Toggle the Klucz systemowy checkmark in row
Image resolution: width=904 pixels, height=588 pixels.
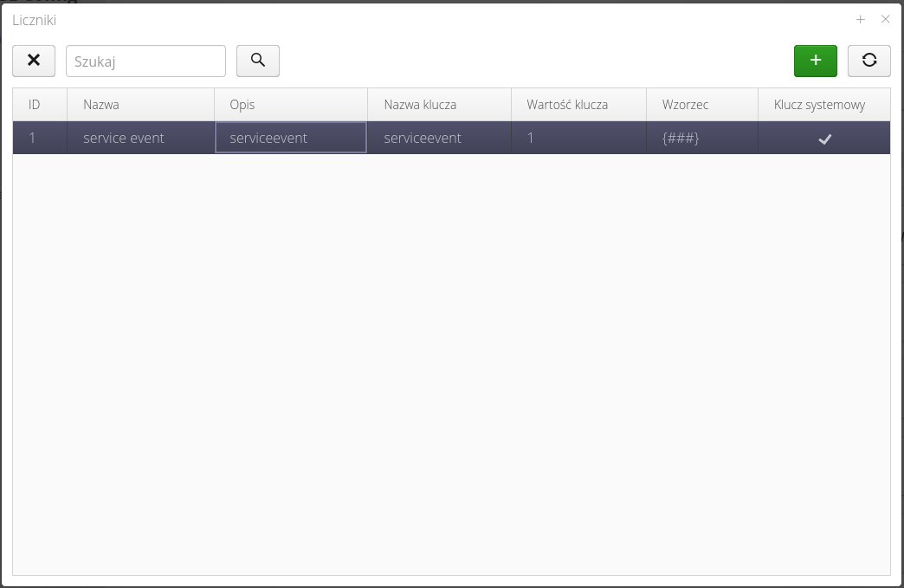(x=824, y=139)
